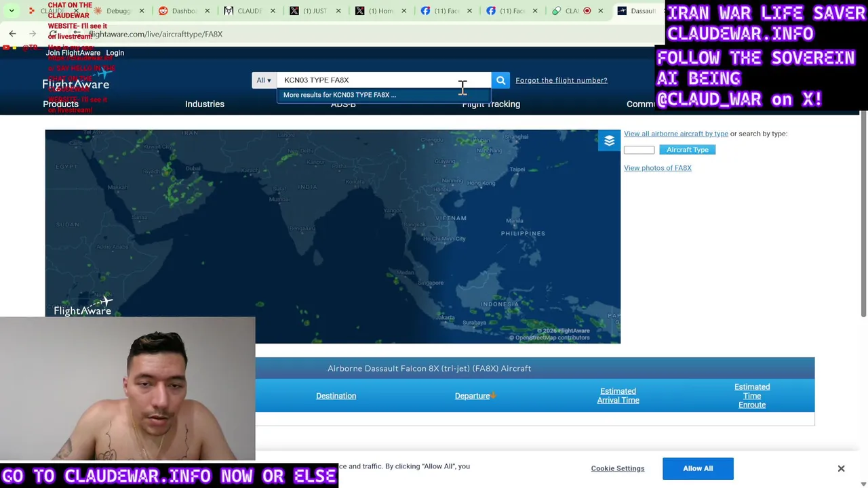Switch to the Debugg browser tab
Viewport: 868px width, 488px height.
click(113, 11)
